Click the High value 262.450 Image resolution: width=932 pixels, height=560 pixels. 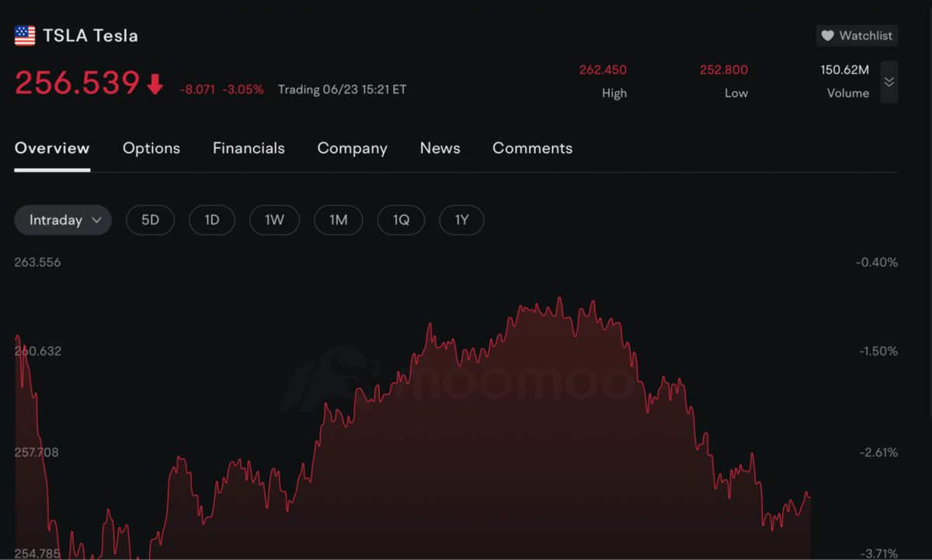click(603, 70)
